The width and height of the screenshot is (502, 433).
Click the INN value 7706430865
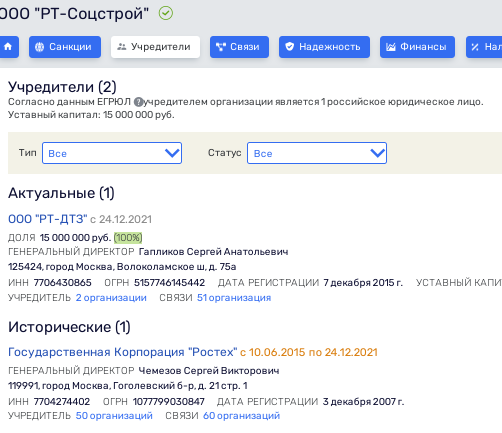(x=63, y=283)
